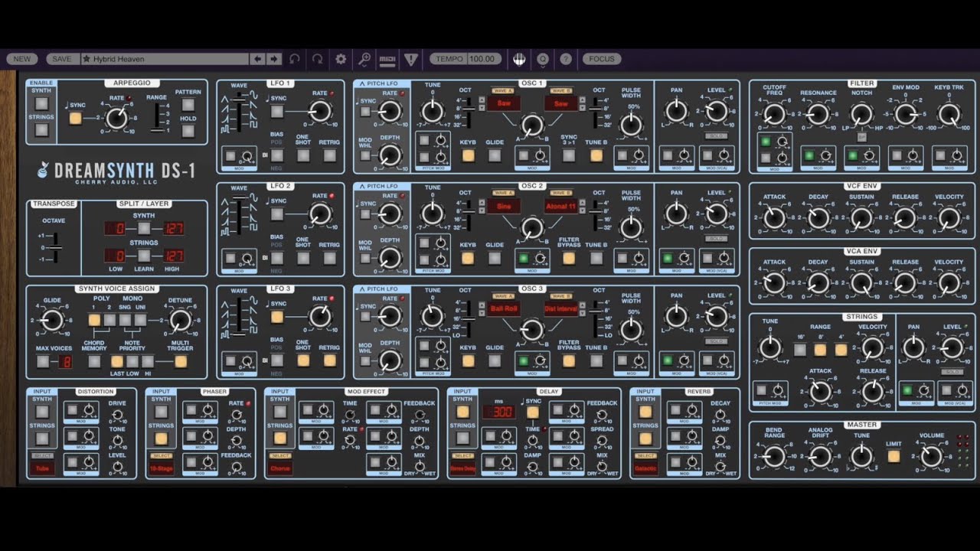Open OSC 3 Wave B Dist Interval selector
Screen dimensions: 980x551
561,309
